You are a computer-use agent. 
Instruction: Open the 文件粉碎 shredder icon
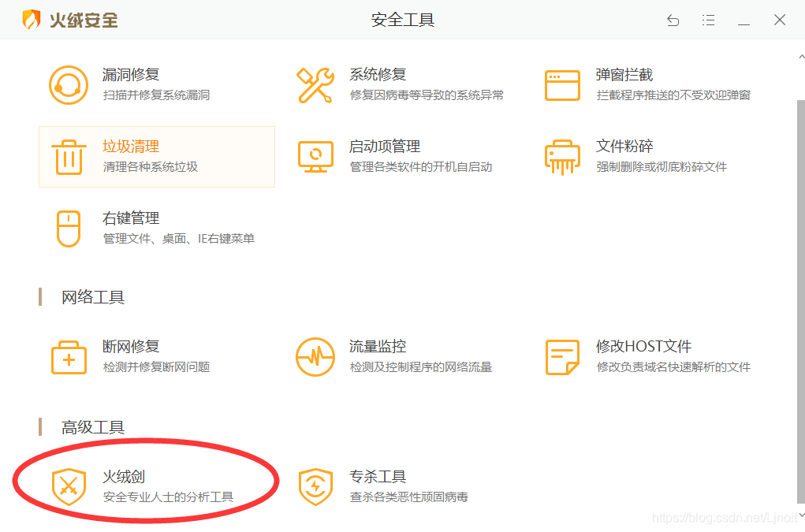pyautogui.click(x=562, y=157)
